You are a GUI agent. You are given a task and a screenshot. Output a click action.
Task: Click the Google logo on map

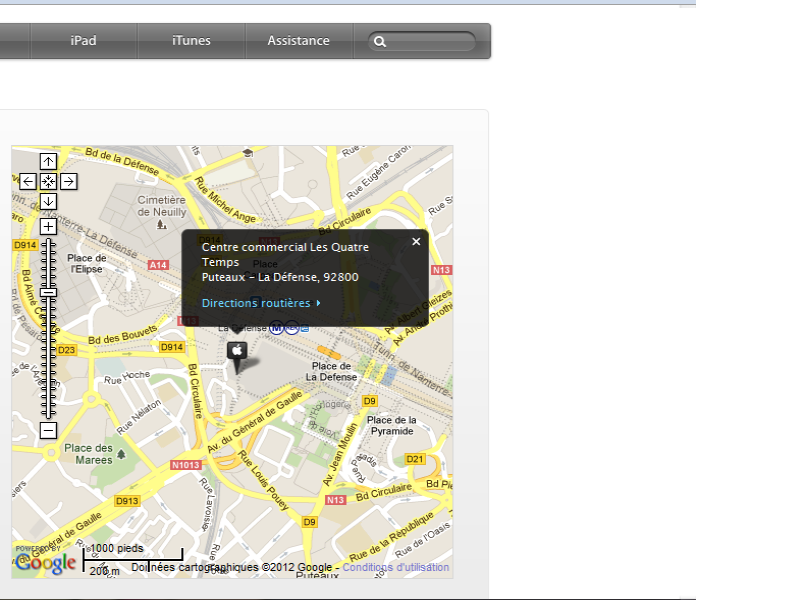click(45, 563)
